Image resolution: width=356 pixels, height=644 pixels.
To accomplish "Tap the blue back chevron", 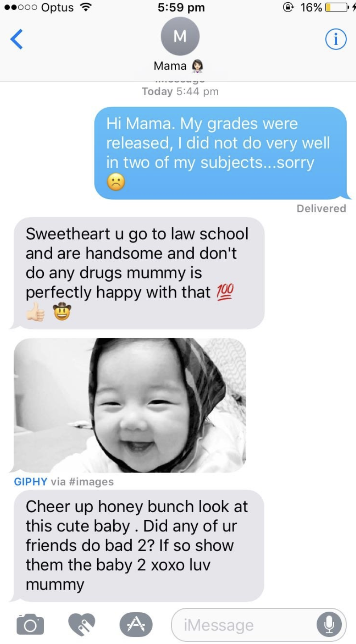I will tap(17, 39).
